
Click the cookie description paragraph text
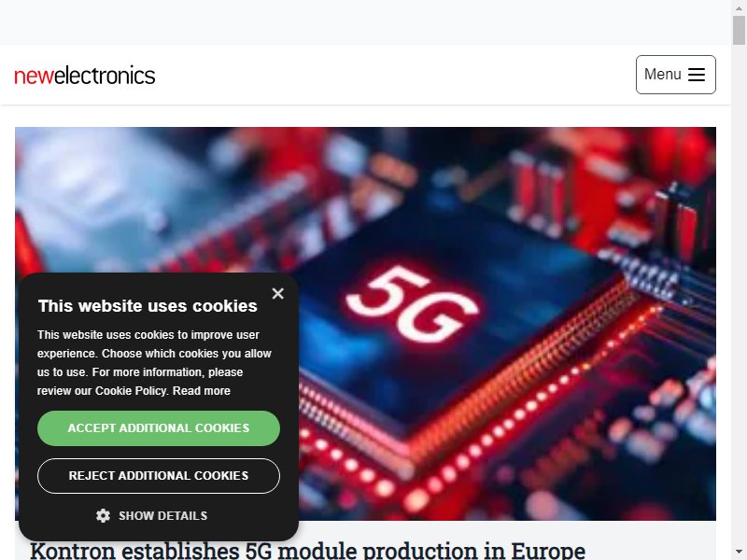[154, 363]
